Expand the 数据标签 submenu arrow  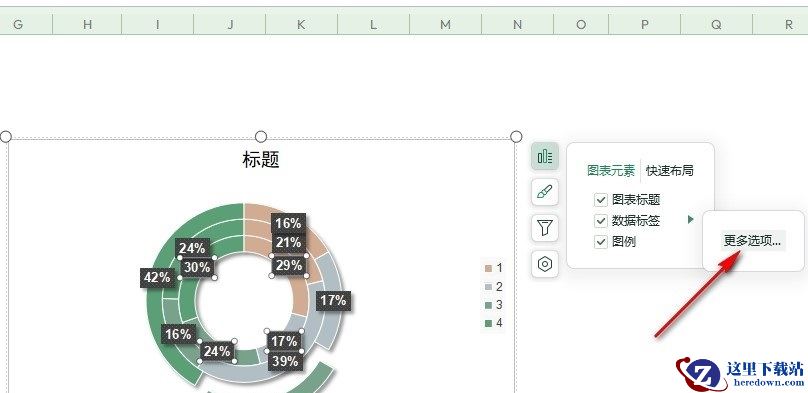(691, 220)
